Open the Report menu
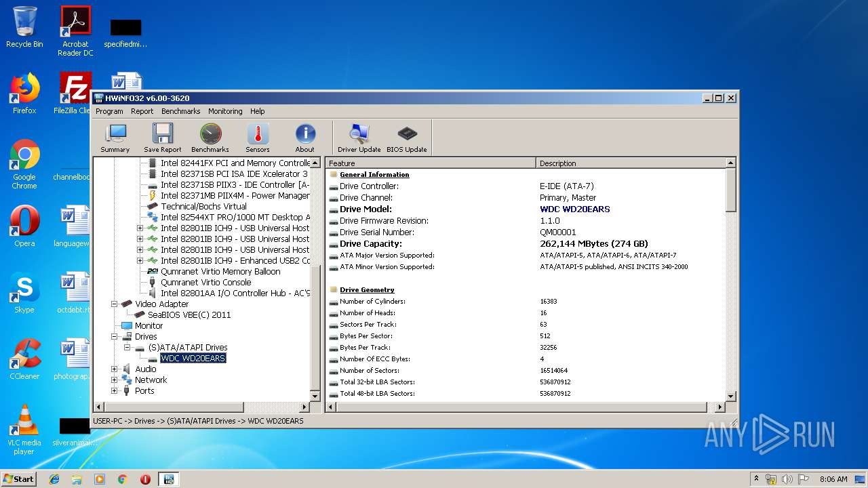Viewport: 868px width, 488px height. click(x=142, y=111)
